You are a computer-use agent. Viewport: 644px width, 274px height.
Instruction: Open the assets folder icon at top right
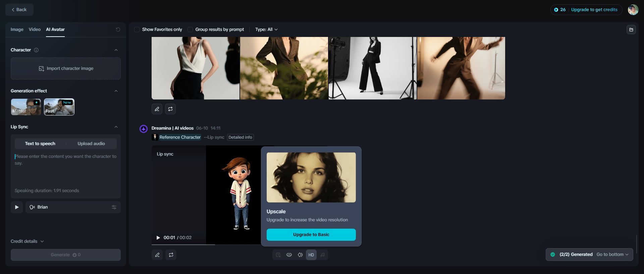(x=631, y=30)
